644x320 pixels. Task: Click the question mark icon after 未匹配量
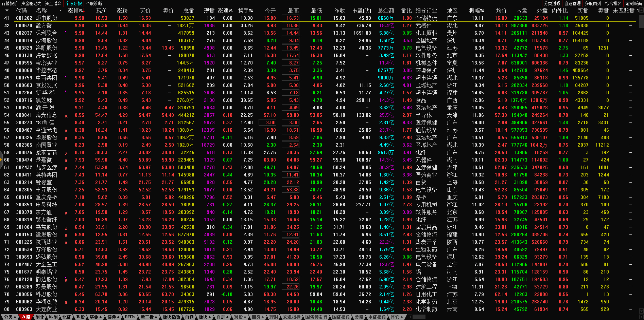638,11
